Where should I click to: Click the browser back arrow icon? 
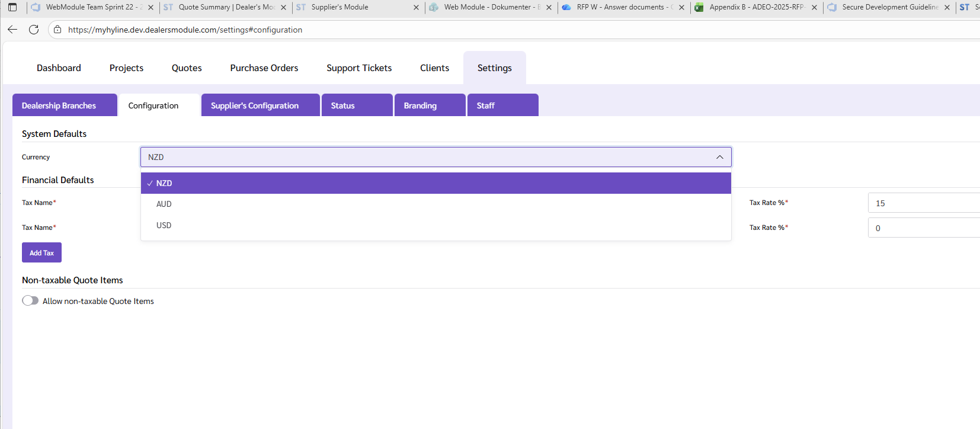[12, 30]
